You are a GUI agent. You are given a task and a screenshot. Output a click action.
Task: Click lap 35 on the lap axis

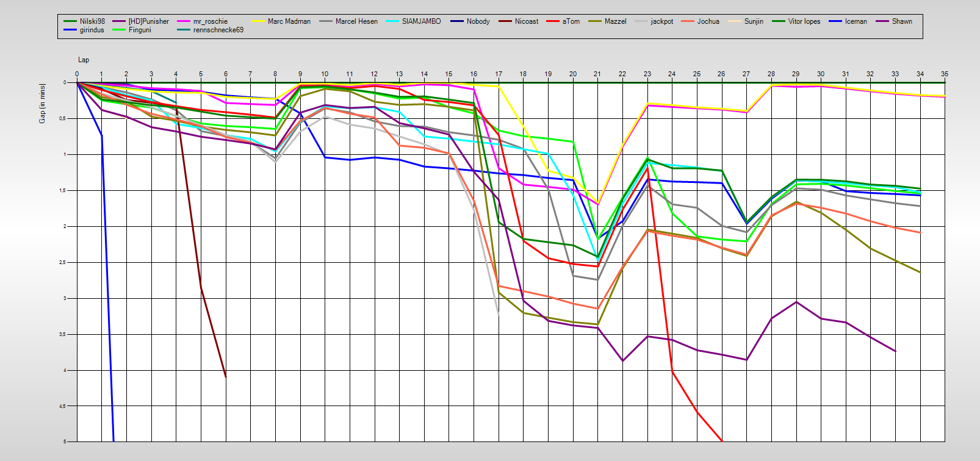click(x=945, y=74)
